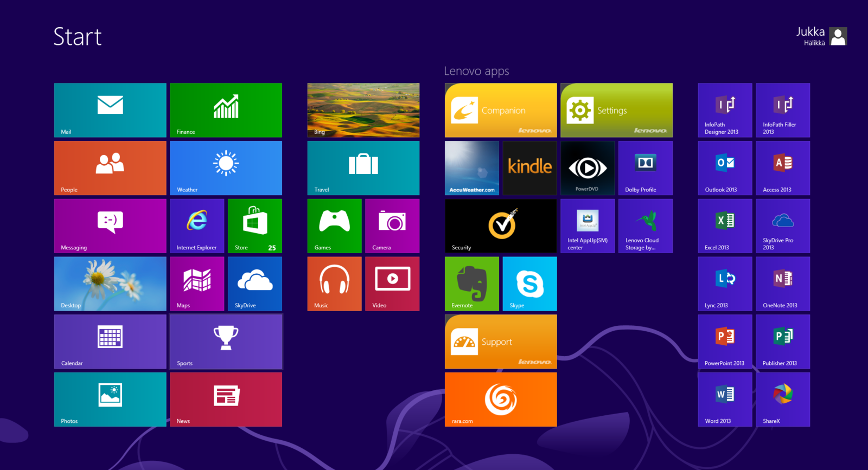Open the News tile
Image resolution: width=868 pixels, height=470 pixels.
(226, 400)
